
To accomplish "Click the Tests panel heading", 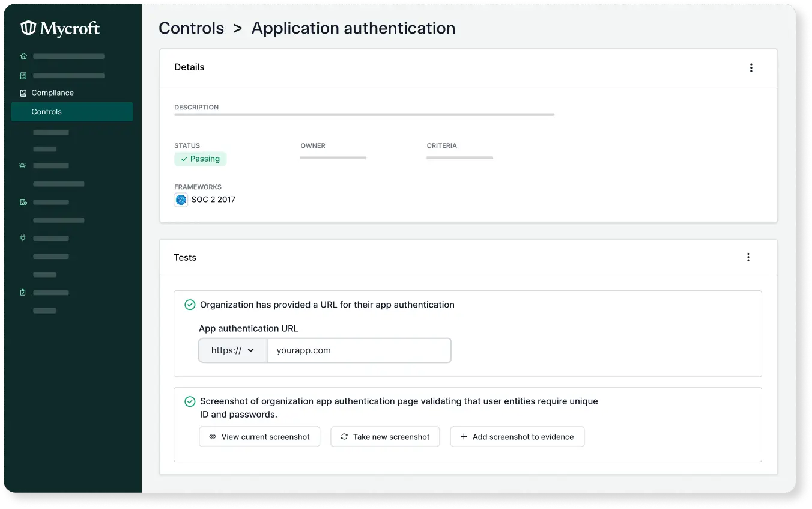I will [185, 257].
